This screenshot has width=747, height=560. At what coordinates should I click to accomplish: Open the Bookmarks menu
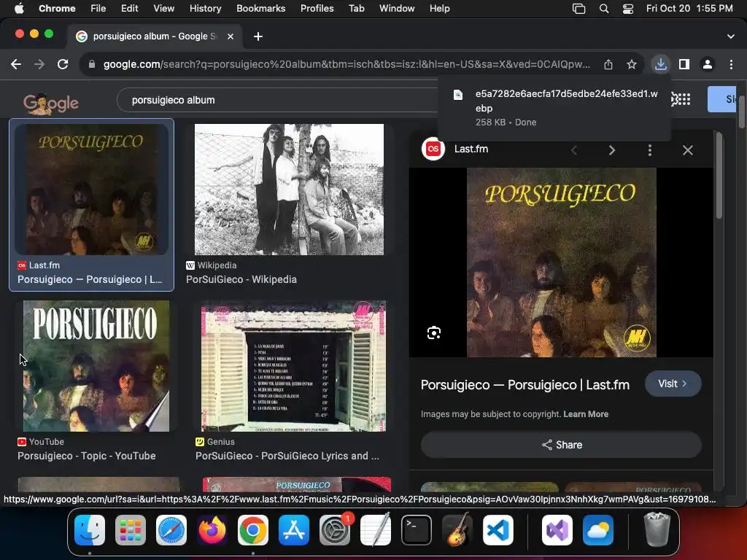coord(260,9)
